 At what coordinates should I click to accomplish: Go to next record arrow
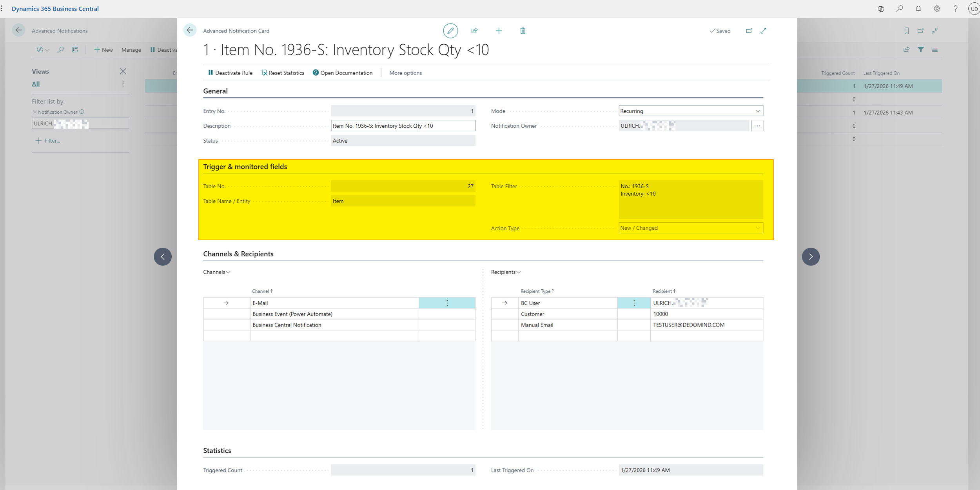click(811, 257)
